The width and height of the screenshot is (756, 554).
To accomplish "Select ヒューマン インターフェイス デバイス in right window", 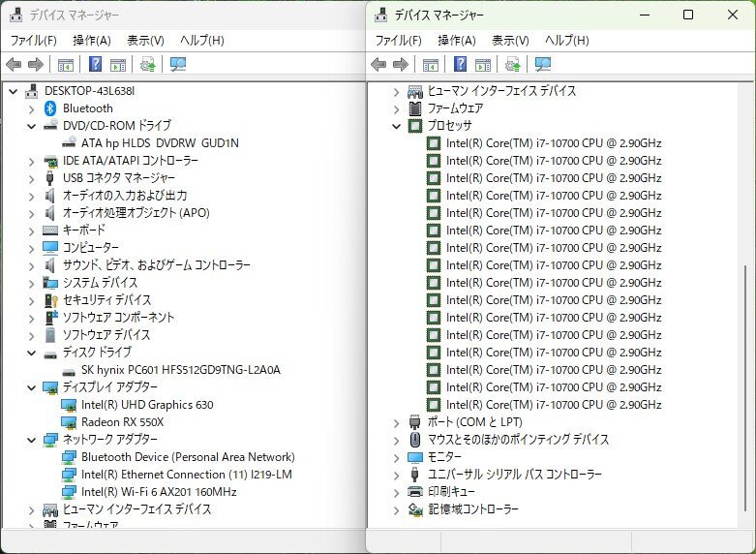I will (502, 91).
